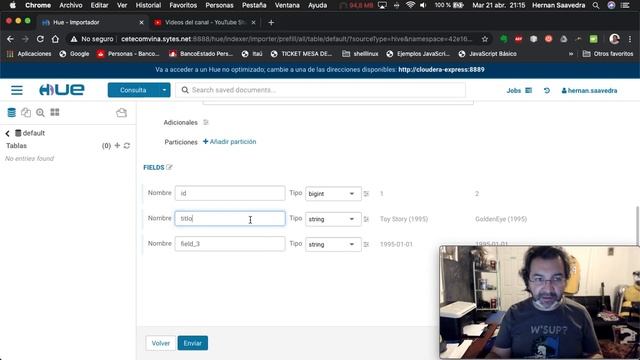The height and width of the screenshot is (360, 640).
Task: Open hernan.saavedra user menu
Action: pos(589,91)
